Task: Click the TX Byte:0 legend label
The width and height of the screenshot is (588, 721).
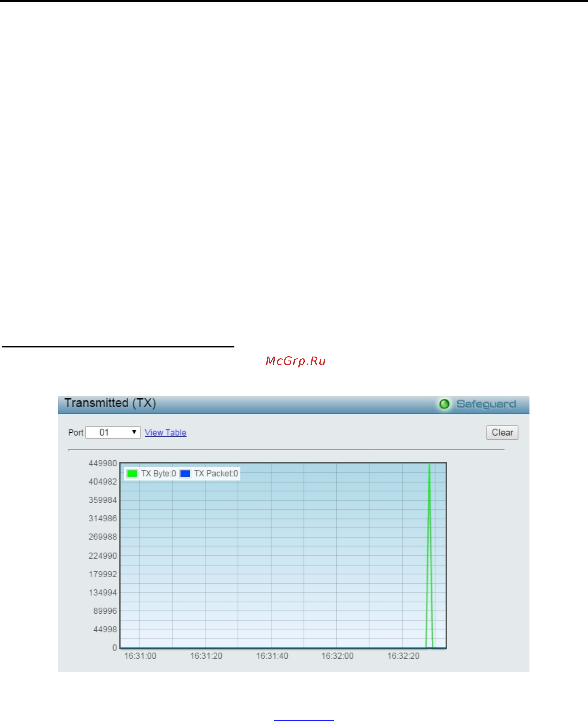Action: tap(158, 474)
